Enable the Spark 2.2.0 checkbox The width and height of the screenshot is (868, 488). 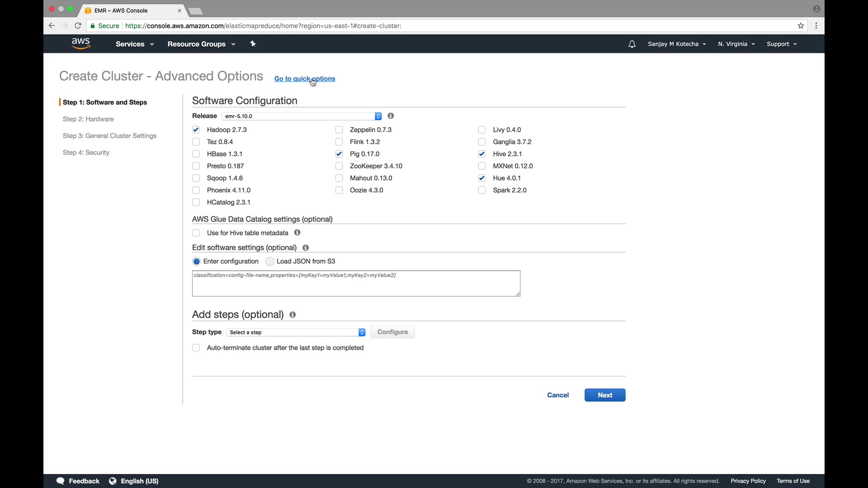pos(482,190)
